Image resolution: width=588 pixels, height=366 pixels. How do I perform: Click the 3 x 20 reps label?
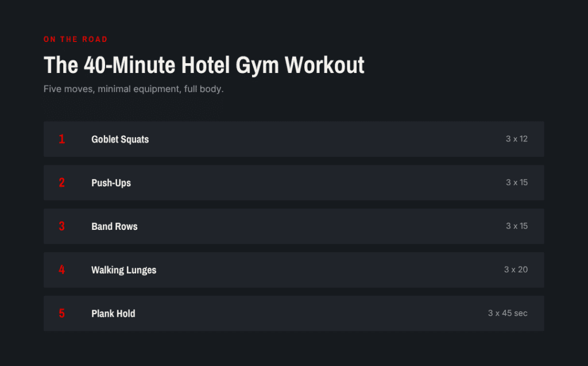[516, 269]
